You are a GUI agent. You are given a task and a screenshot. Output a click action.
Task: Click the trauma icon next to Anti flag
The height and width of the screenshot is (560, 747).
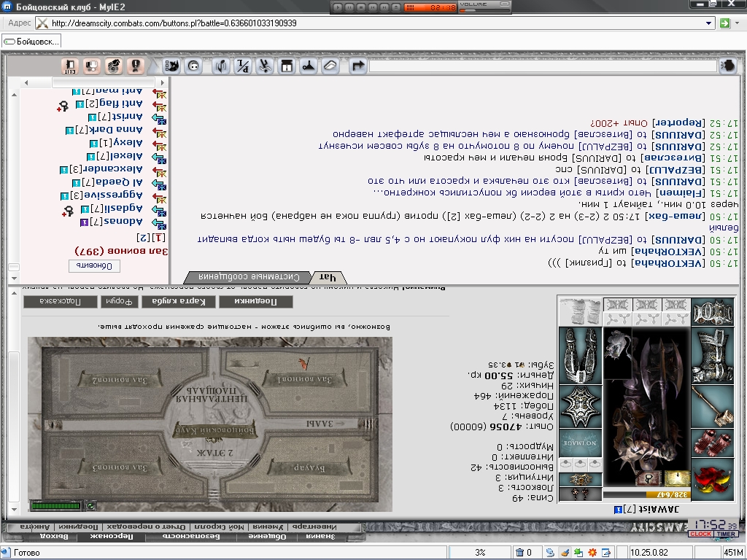click(63, 106)
